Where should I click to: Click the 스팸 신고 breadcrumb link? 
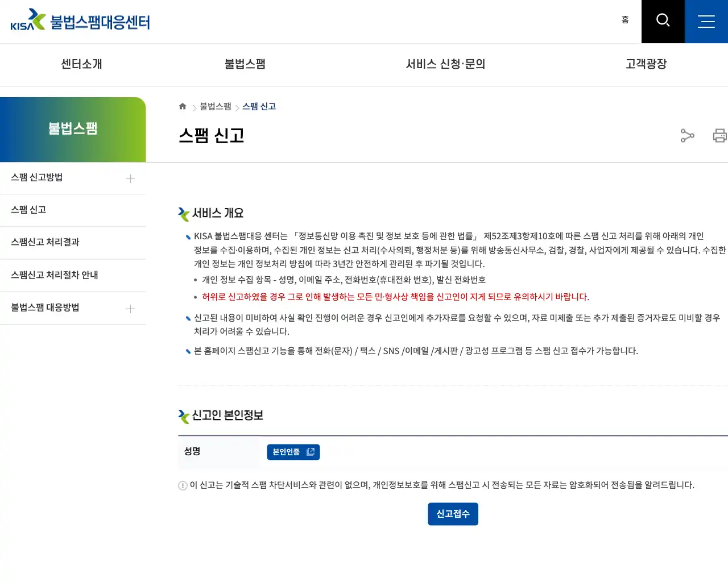click(x=259, y=106)
